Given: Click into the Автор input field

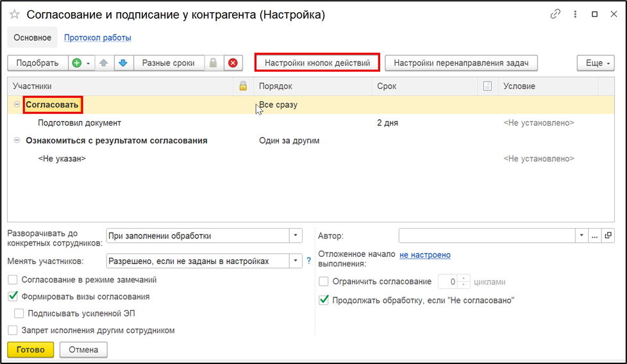Looking at the screenshot, I should [x=487, y=236].
